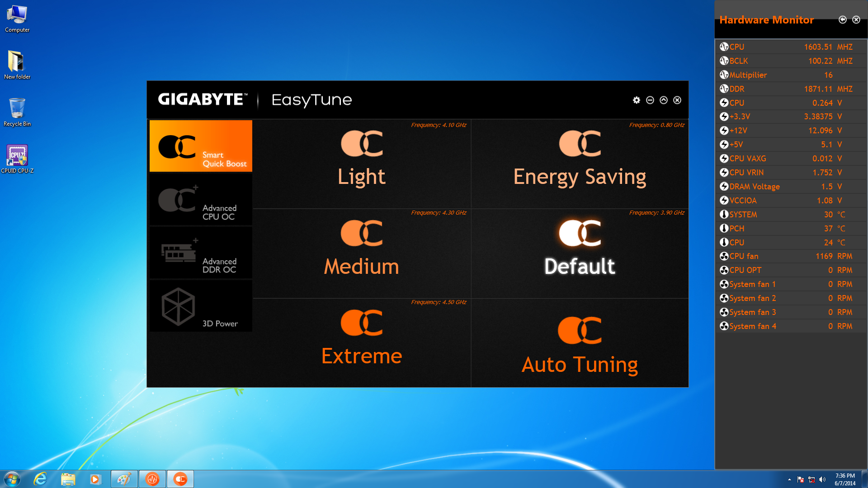Open the Windows Start menu
The height and width of the screenshot is (488, 868).
(12, 479)
